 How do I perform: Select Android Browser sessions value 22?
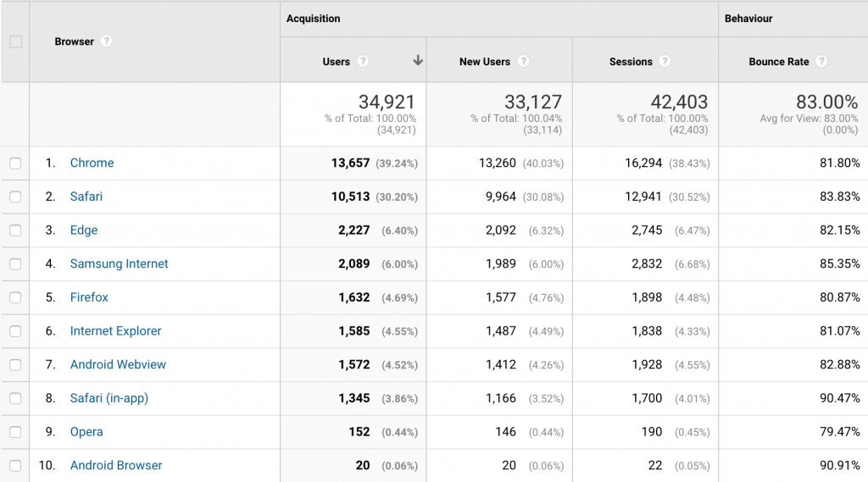(x=655, y=465)
